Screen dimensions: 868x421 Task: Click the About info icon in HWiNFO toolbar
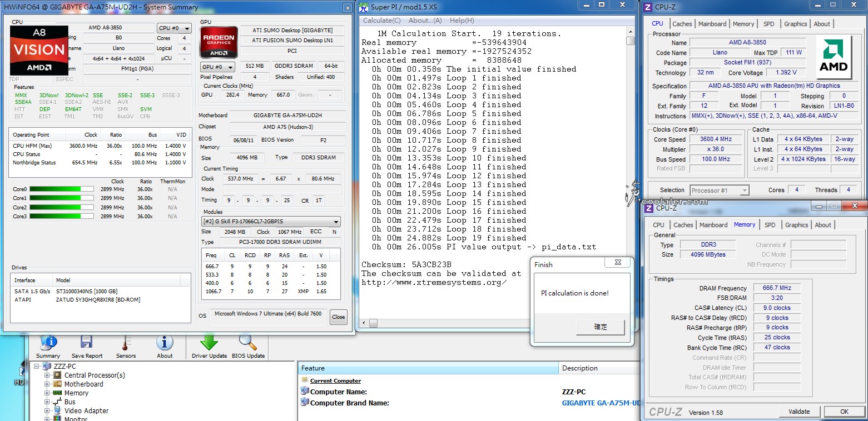(x=165, y=343)
